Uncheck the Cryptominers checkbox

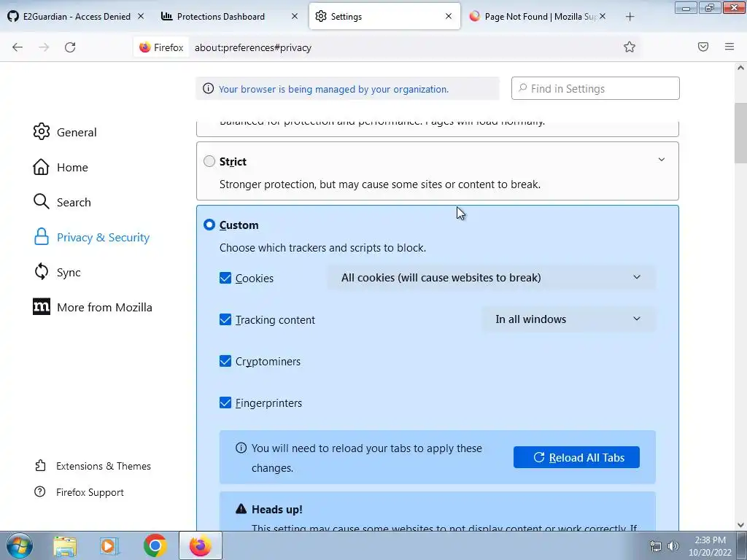click(x=225, y=361)
